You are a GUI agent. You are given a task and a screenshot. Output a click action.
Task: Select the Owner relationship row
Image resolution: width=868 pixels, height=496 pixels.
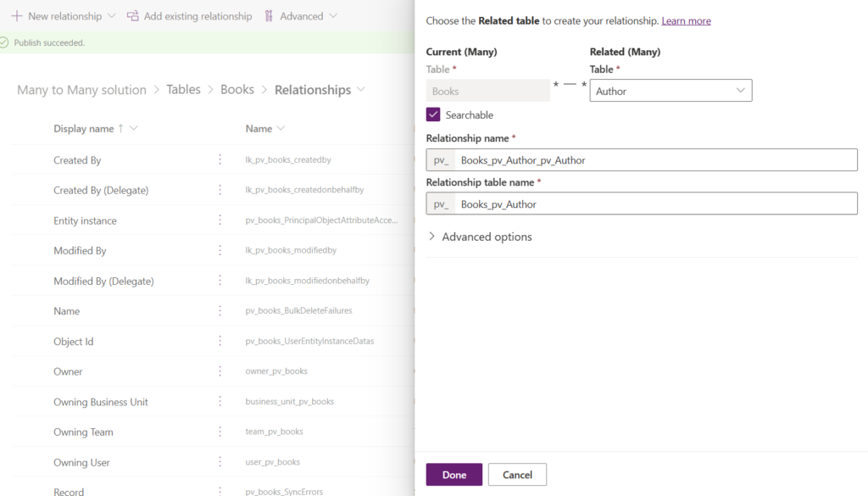(x=68, y=371)
